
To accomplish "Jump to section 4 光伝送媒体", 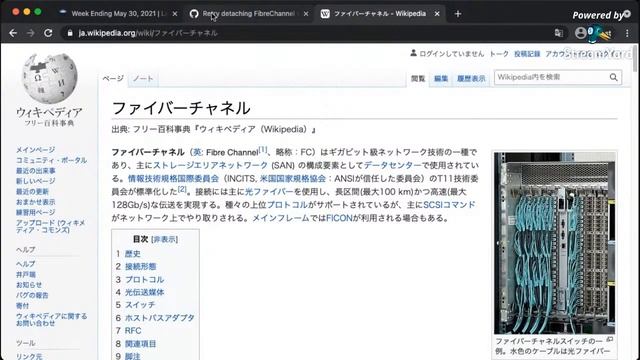I will point(144,292).
